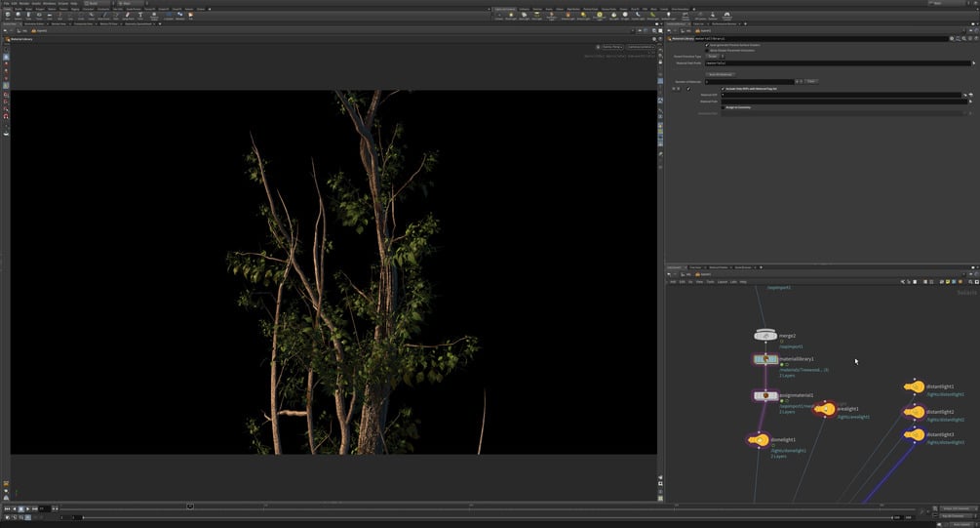Select the distantlight3 node

click(x=915, y=434)
